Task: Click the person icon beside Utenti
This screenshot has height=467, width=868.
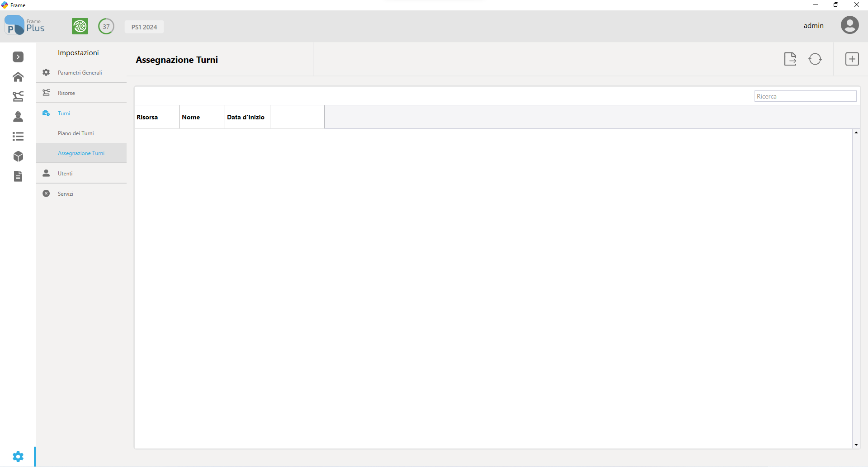Action: [46, 173]
